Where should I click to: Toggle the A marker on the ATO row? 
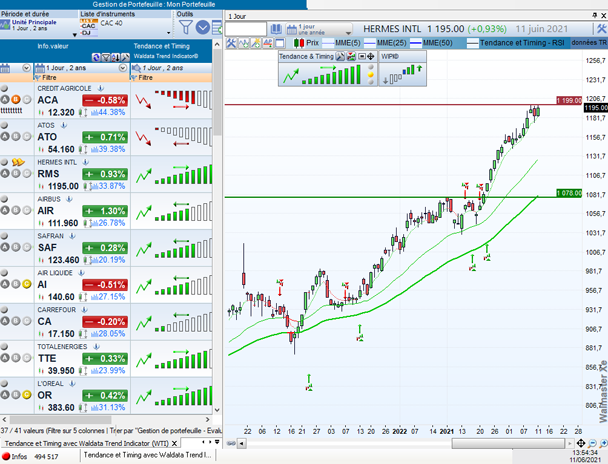[5, 136]
